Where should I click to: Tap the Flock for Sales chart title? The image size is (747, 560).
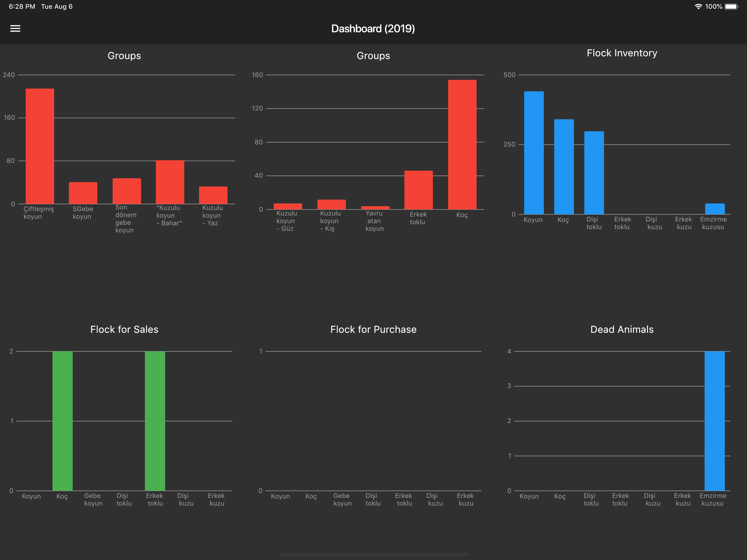click(124, 329)
